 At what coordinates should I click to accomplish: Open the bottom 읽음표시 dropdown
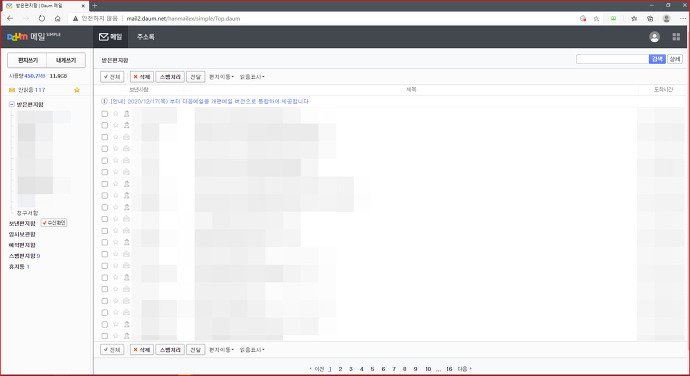coord(252,350)
